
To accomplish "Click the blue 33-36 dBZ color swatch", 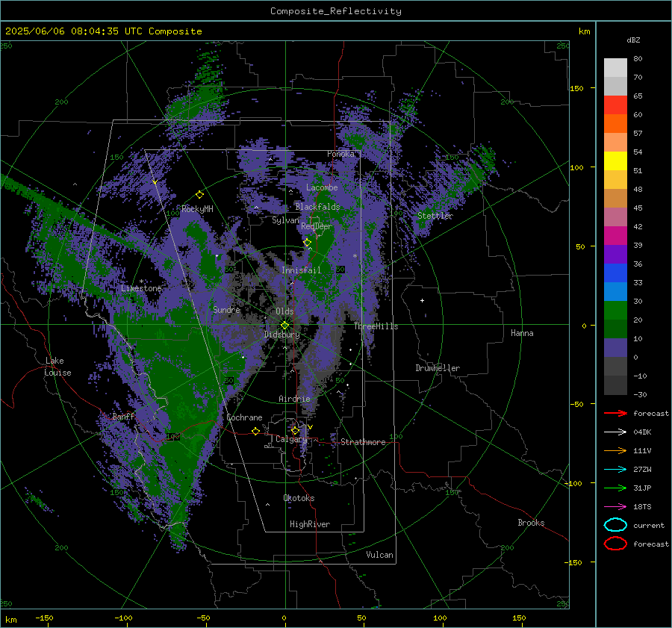I will coord(615,273).
